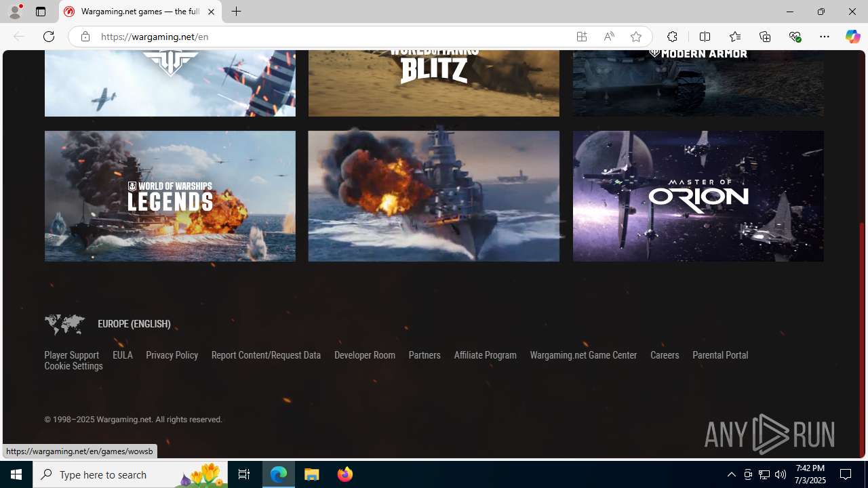Viewport: 868px width, 488px height.
Task: Open Wargaming.net Game Center link
Action: [x=583, y=355]
